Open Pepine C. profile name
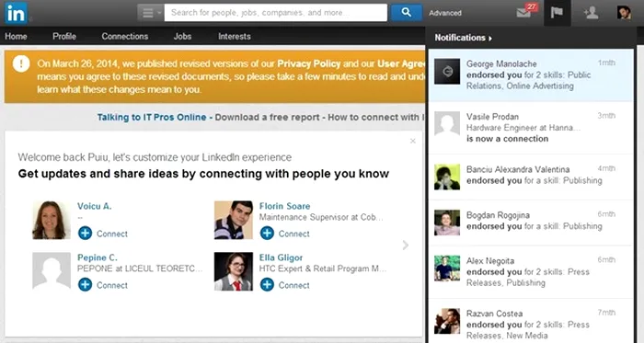 98,257
